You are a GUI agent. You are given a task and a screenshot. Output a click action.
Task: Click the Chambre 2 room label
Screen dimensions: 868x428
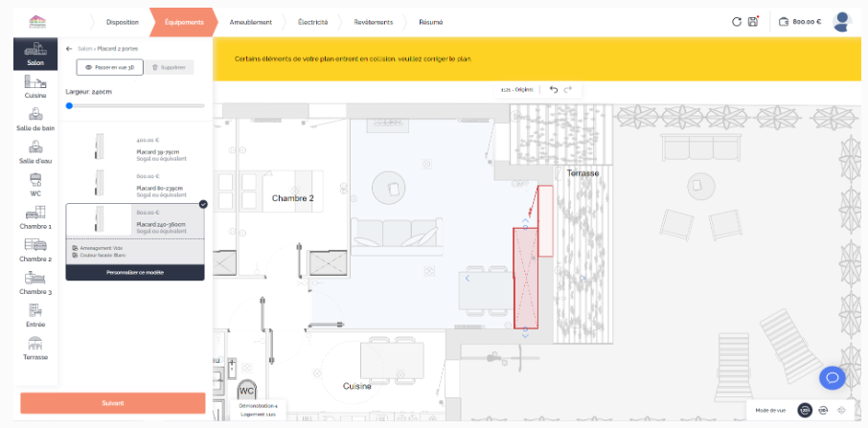pyautogui.click(x=293, y=198)
